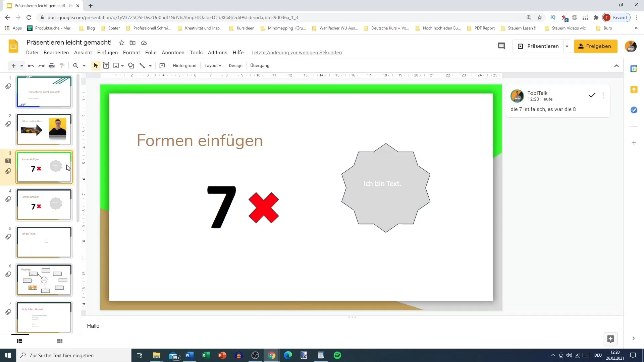Open the Ansicht menu
This screenshot has height=362, width=644.
83,53
